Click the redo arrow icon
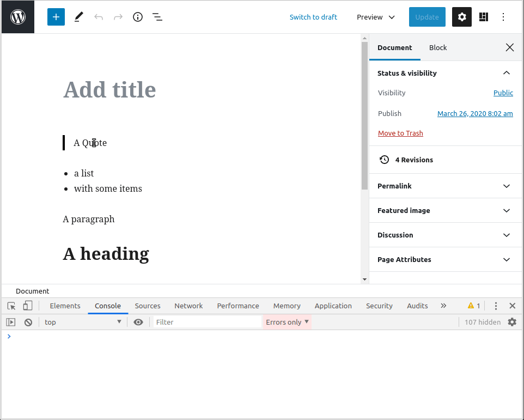 click(x=118, y=17)
